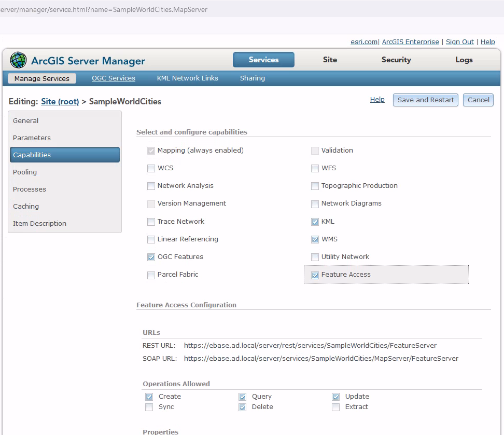The width and height of the screenshot is (504, 435).
Task: Switch to the Site tab
Action: coord(330,60)
